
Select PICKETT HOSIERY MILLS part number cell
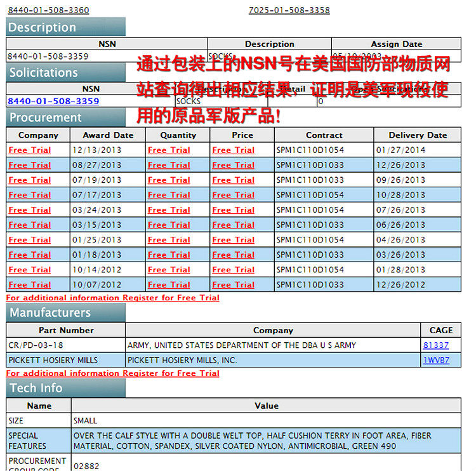pos(66,360)
